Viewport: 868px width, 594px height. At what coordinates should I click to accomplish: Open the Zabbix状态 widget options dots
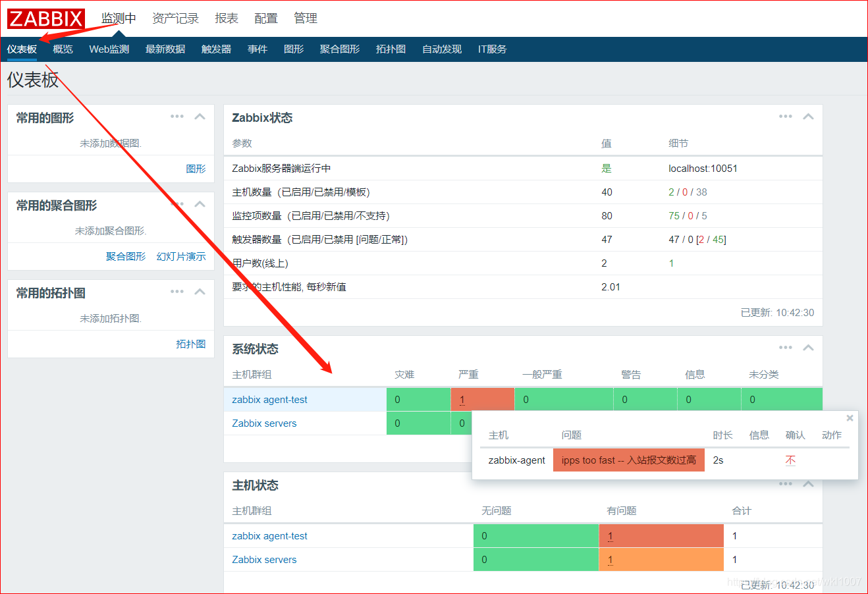point(786,117)
